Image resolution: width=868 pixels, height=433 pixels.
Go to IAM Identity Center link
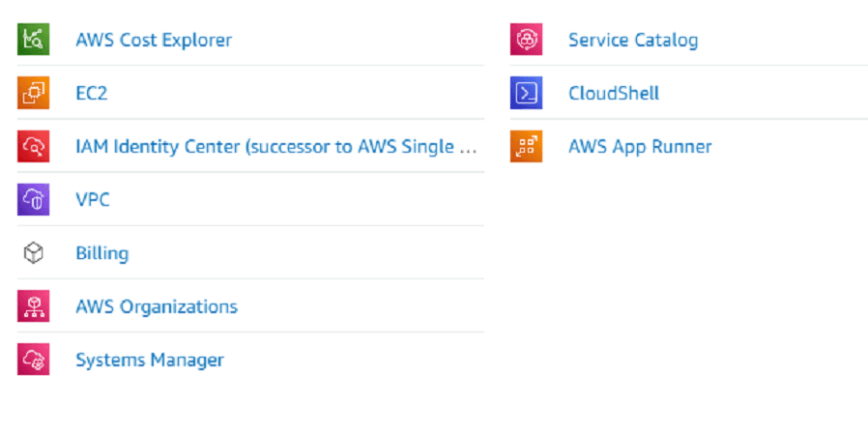pyautogui.click(x=276, y=147)
